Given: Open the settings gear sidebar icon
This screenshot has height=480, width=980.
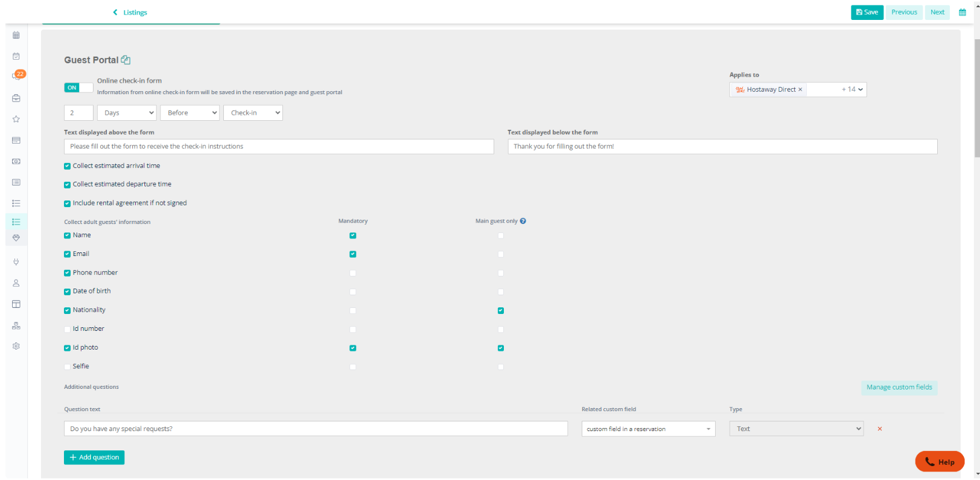Looking at the screenshot, I should pyautogui.click(x=16, y=346).
